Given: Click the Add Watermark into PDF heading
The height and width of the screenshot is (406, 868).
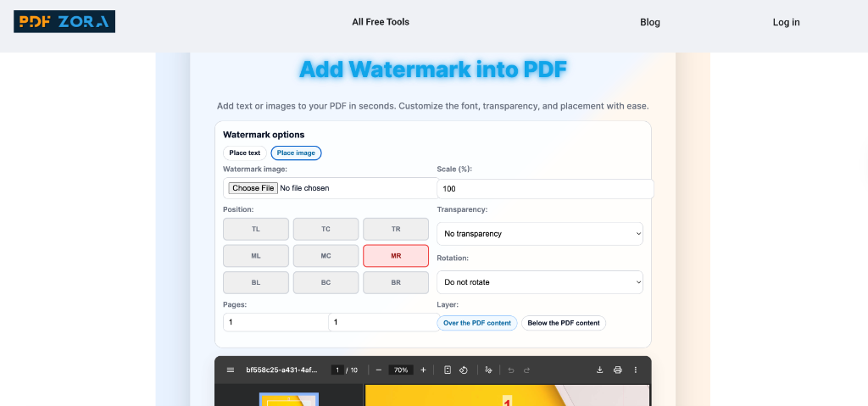Looking at the screenshot, I should pos(433,70).
